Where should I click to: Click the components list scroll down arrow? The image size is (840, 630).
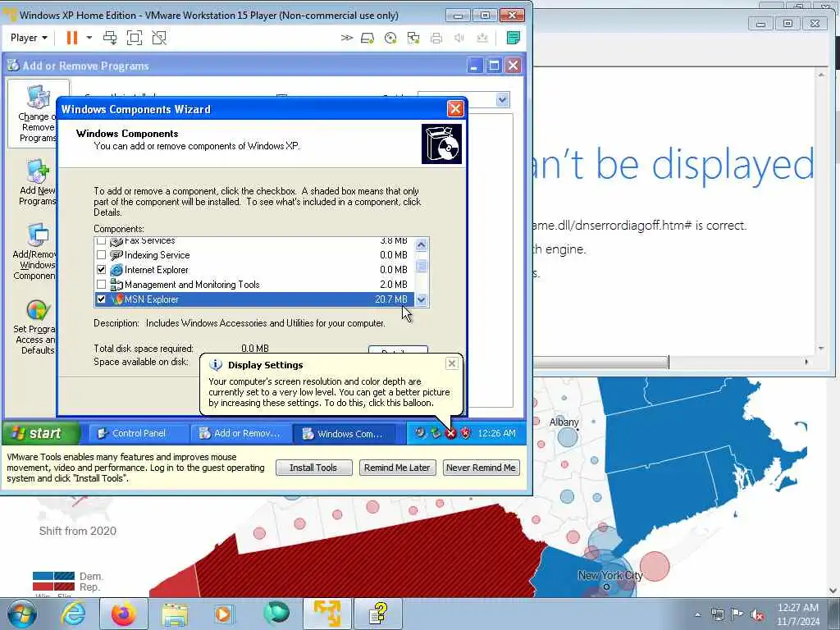click(421, 300)
